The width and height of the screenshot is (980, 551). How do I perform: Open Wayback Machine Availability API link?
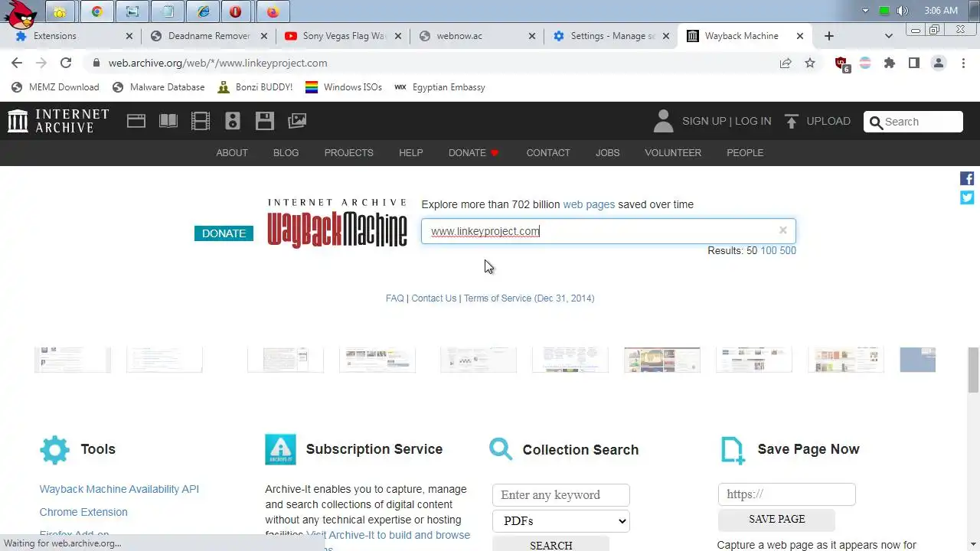(x=119, y=489)
